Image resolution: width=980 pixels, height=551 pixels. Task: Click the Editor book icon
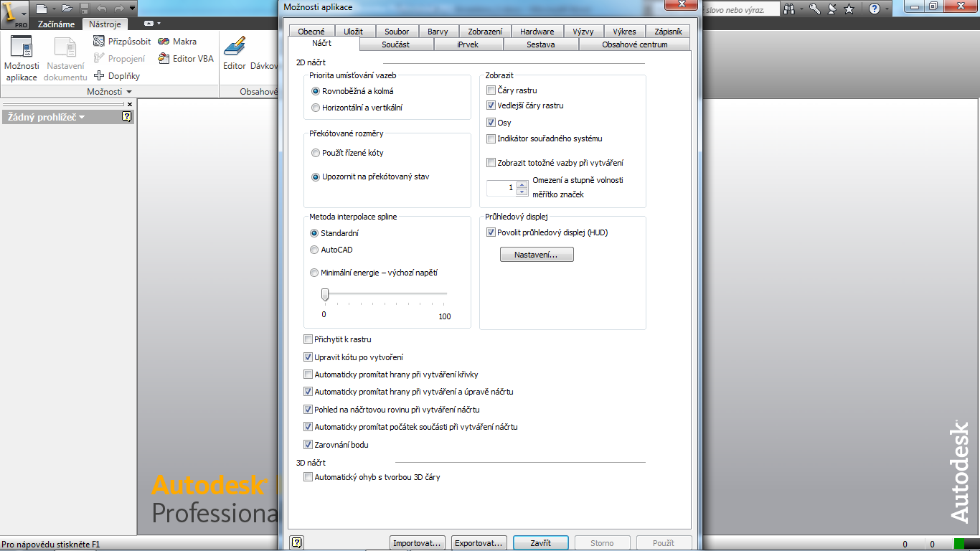[235, 47]
